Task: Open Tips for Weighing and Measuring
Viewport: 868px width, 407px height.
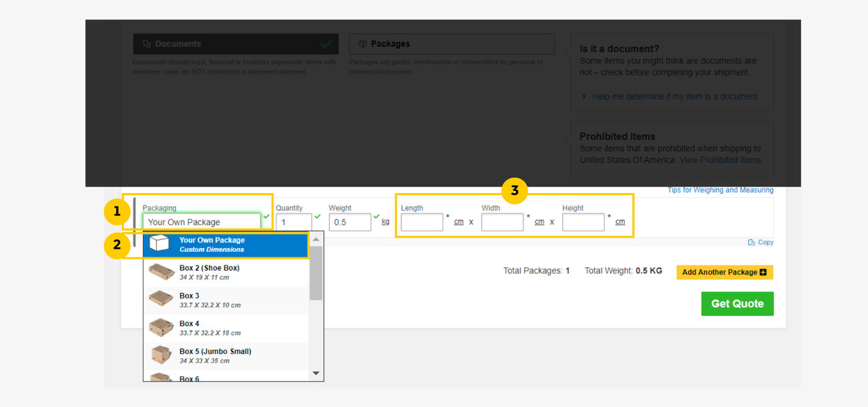Action: 720,190
